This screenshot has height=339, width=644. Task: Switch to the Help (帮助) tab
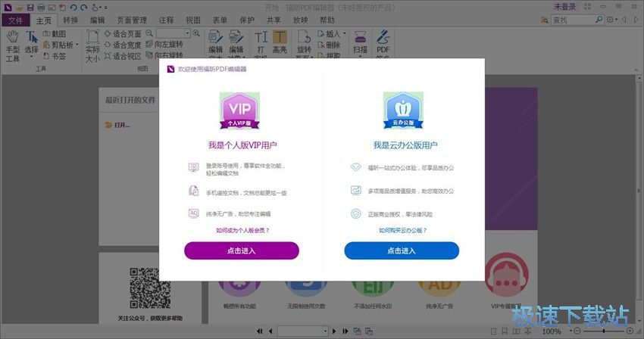click(327, 20)
